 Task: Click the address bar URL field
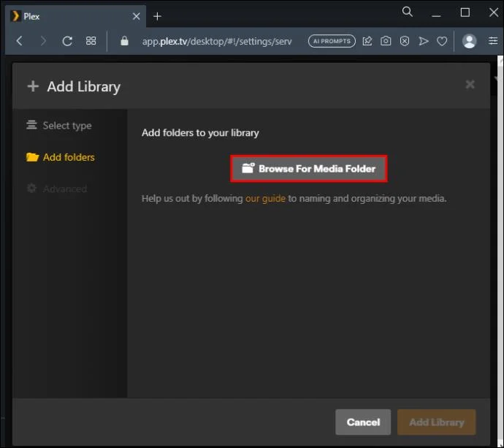(x=217, y=41)
